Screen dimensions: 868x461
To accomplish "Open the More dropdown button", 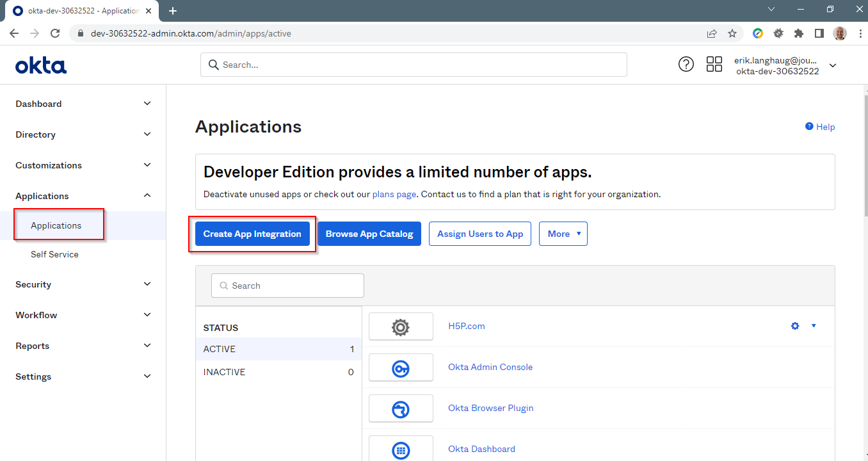I will click(x=563, y=234).
